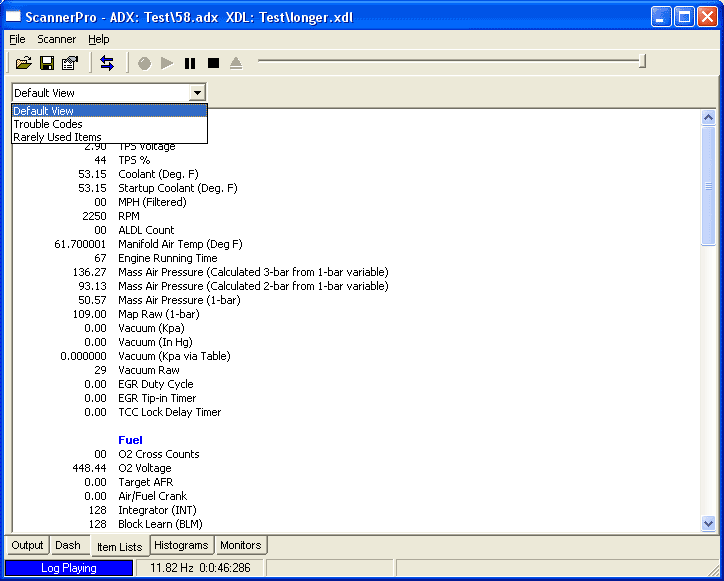
Task: Pause the log playback
Action: coord(190,63)
